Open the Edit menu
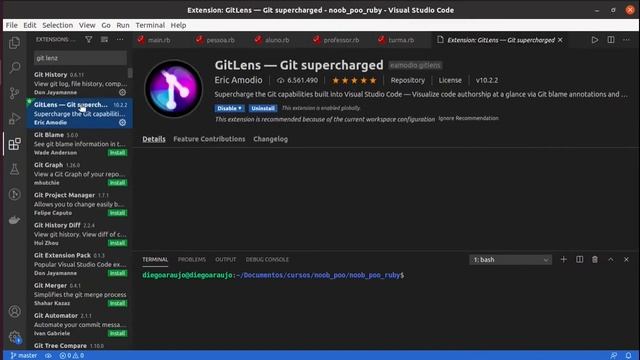This screenshot has width=640, height=360. click(x=30, y=25)
